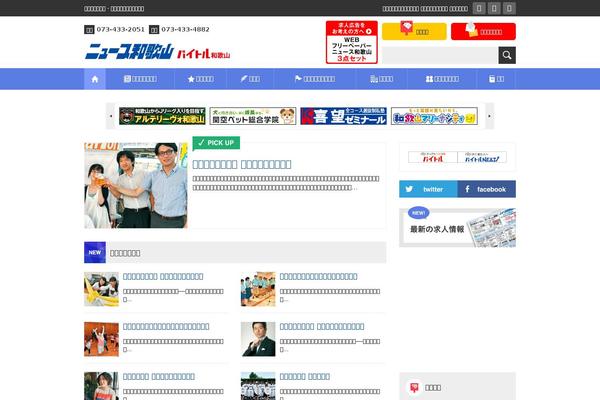Open portrait thumbnail of man in suit
This screenshot has height=400, width=600.
coord(258,339)
